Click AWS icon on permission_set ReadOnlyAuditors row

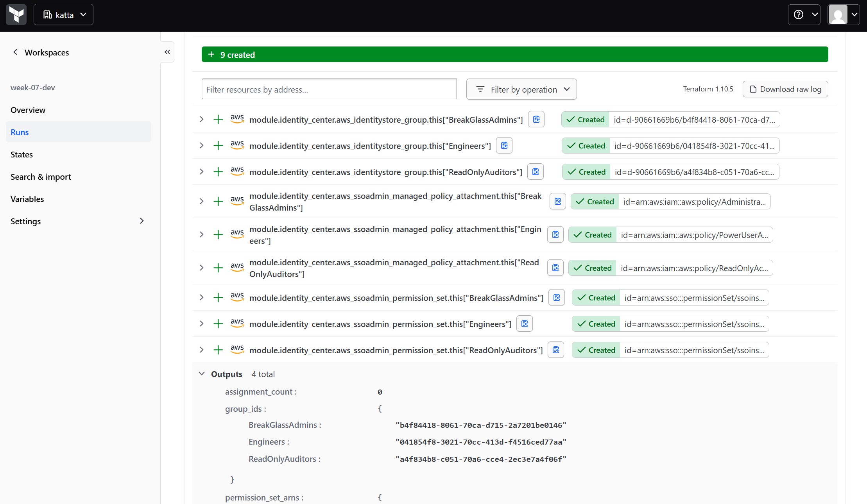click(x=237, y=349)
